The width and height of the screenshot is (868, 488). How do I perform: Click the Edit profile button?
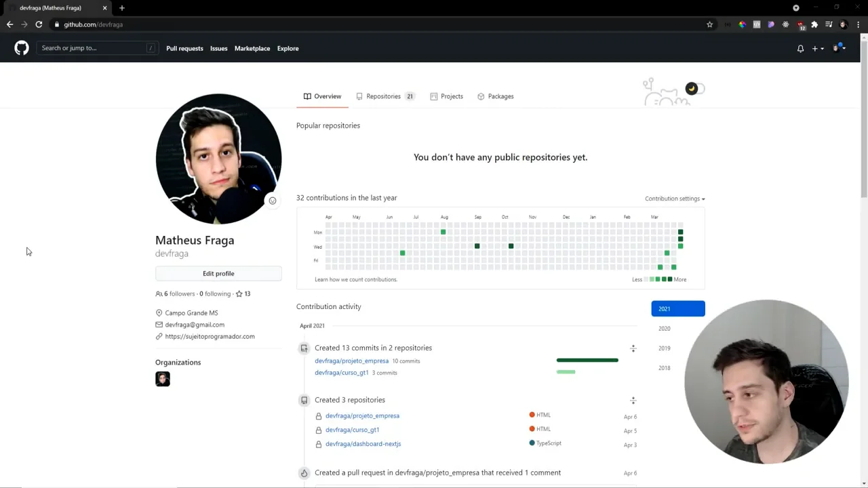(x=218, y=273)
